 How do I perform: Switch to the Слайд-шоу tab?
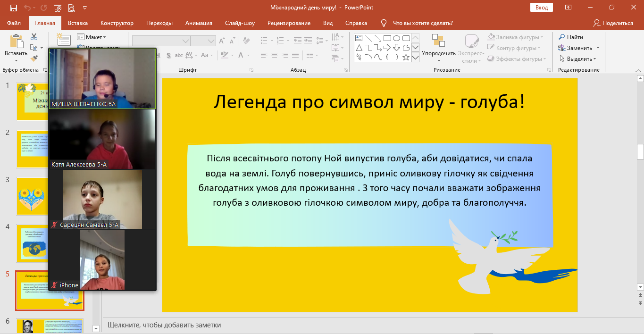click(240, 23)
